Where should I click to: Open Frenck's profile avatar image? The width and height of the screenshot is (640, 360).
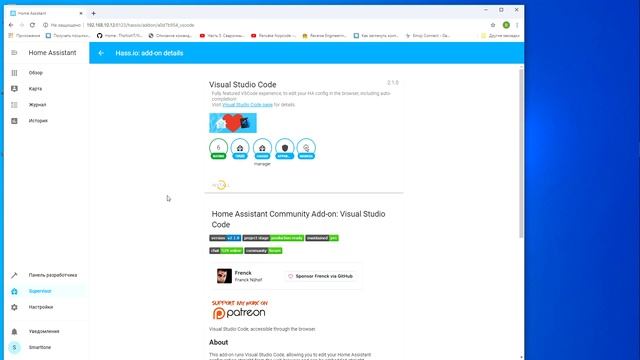click(x=224, y=276)
